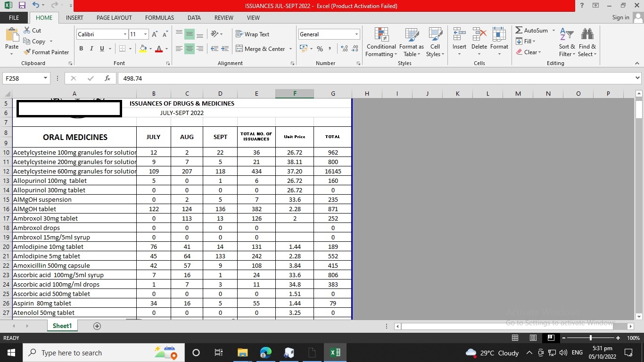Image resolution: width=644 pixels, height=362 pixels.
Task: Decrease the font size
Action: (165, 34)
